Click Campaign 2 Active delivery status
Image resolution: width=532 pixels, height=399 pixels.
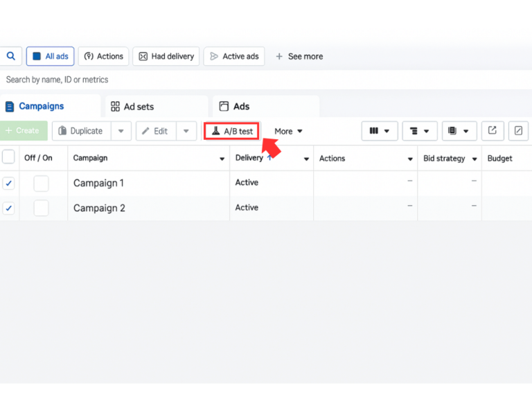tap(247, 207)
